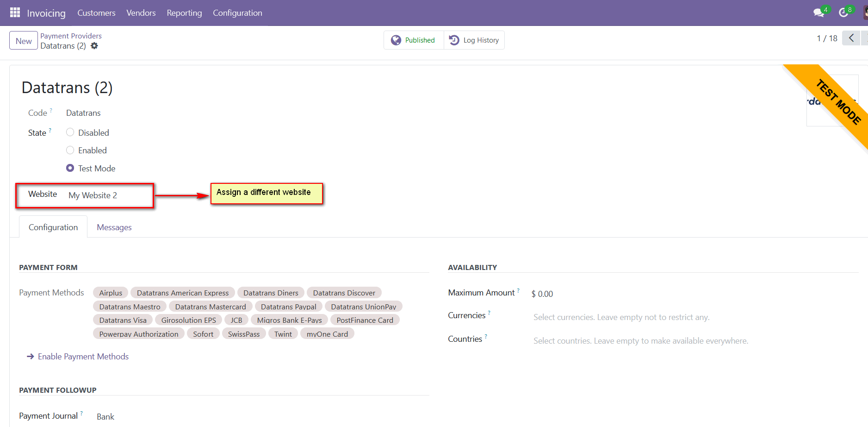868x427 pixels.
Task: Open activities via the clock icon
Action: 843,13
